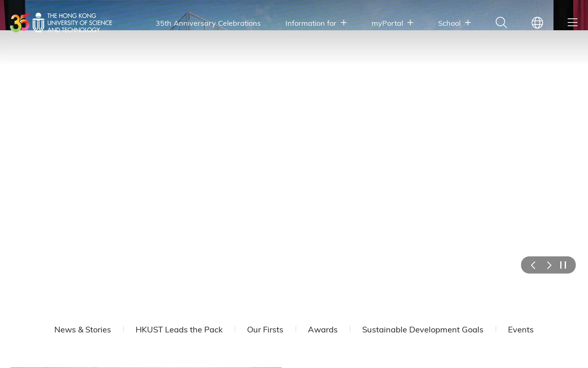The image size is (588, 368).
Task: Switch to Our Firsts section
Action: coord(265,330)
